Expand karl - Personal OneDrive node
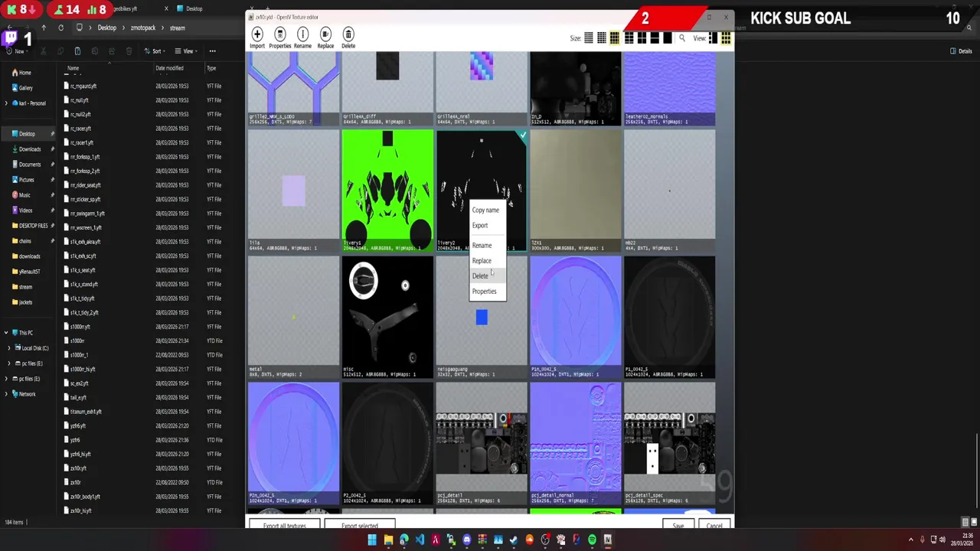This screenshot has height=551, width=980. coord(7,103)
